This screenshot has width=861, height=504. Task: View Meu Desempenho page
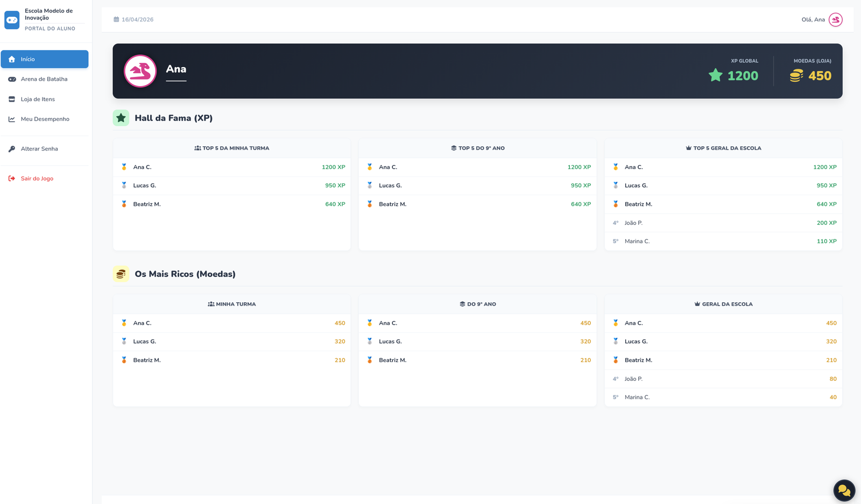(45, 119)
